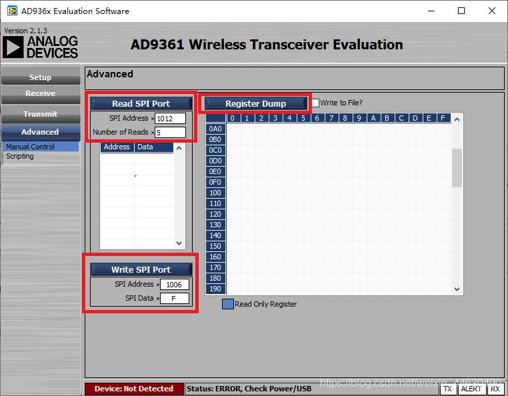This screenshot has width=508, height=396.
Task: Click read results scroll up arrow
Action: pos(179,148)
